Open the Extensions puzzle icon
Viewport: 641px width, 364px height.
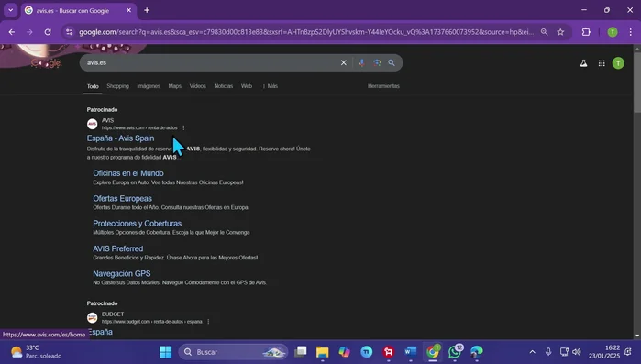(x=586, y=32)
